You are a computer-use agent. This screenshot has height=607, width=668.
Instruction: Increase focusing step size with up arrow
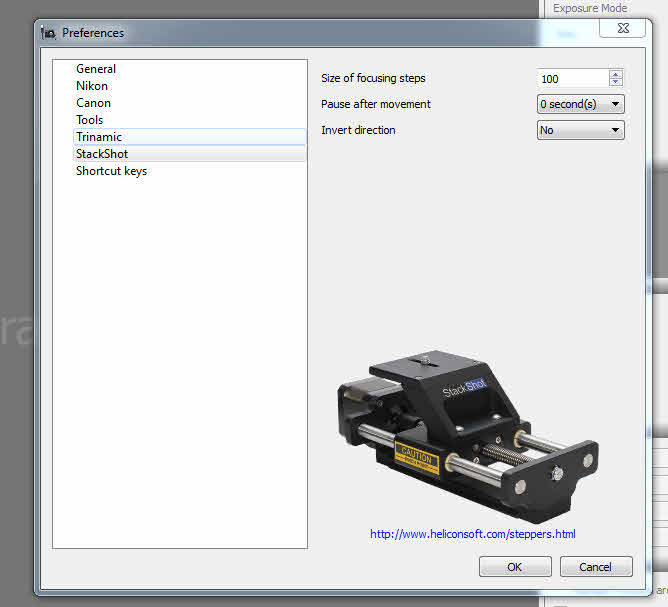click(616, 75)
